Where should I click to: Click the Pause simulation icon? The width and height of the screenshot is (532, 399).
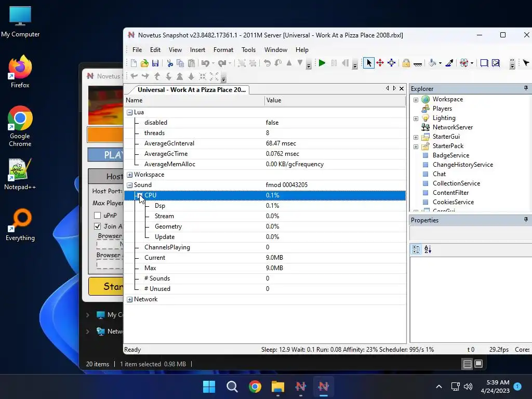[334, 63]
